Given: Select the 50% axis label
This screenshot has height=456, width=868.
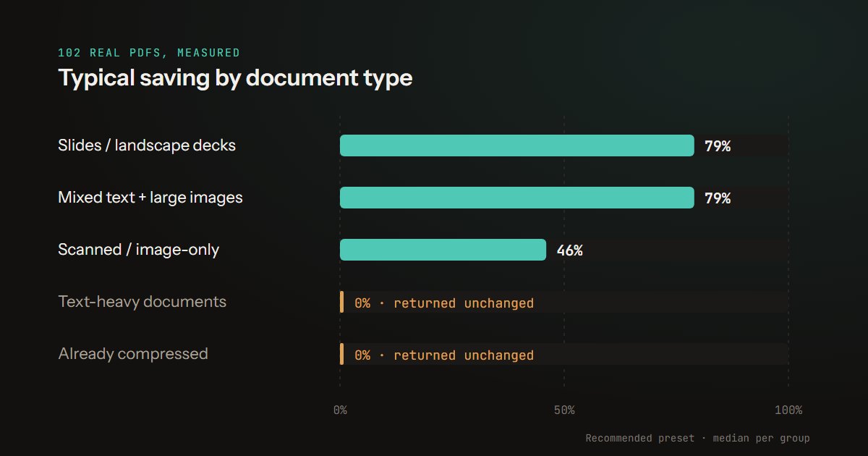Looking at the screenshot, I should (564, 410).
